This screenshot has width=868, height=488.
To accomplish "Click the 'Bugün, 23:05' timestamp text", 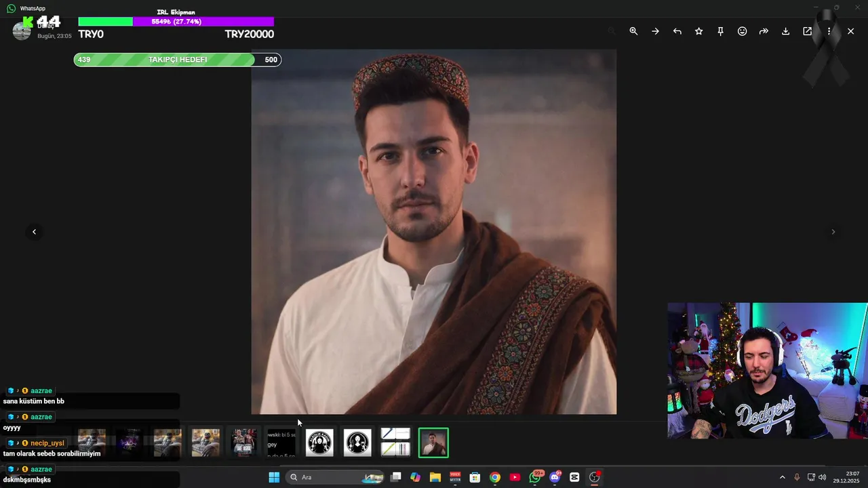I will pyautogui.click(x=54, y=36).
